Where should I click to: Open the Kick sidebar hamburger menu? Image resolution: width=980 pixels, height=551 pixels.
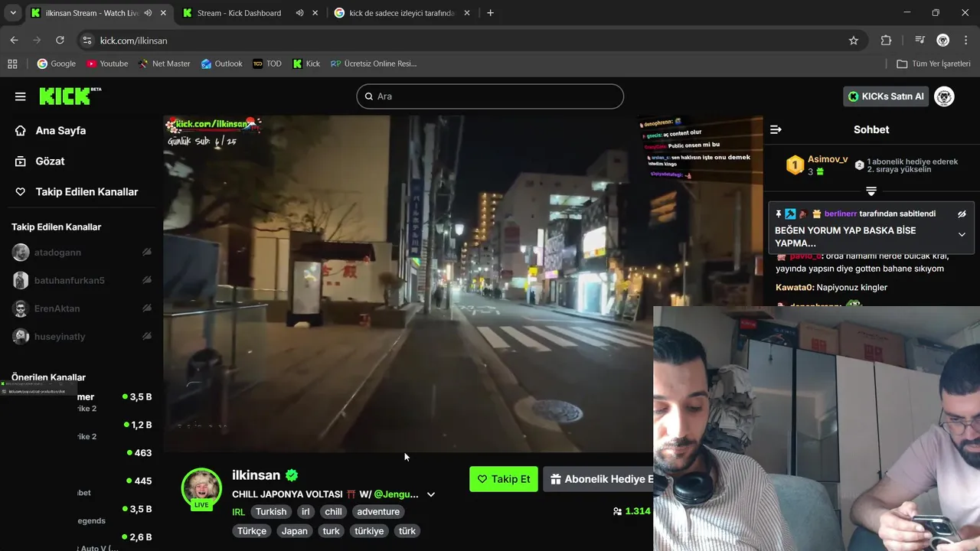click(x=21, y=96)
